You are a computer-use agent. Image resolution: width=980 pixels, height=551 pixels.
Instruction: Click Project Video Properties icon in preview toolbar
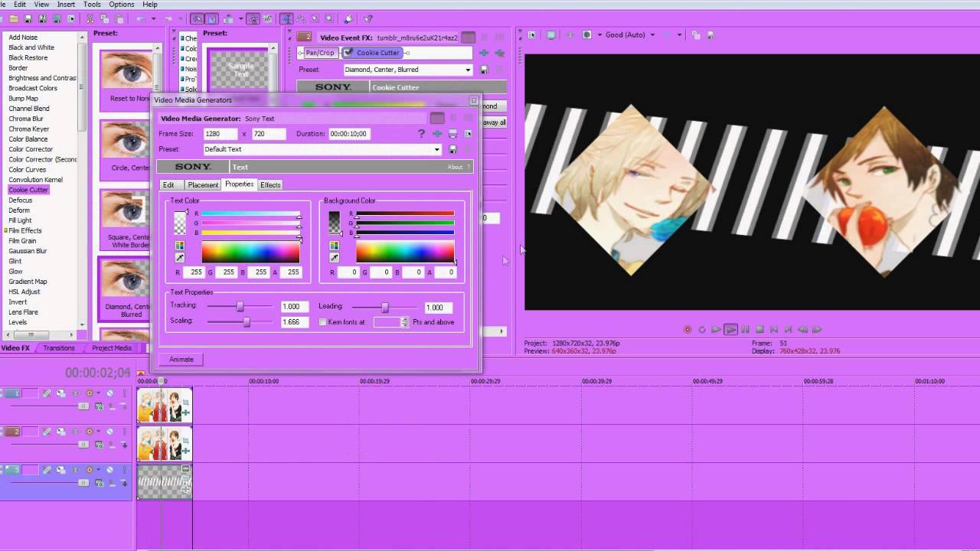531,34
